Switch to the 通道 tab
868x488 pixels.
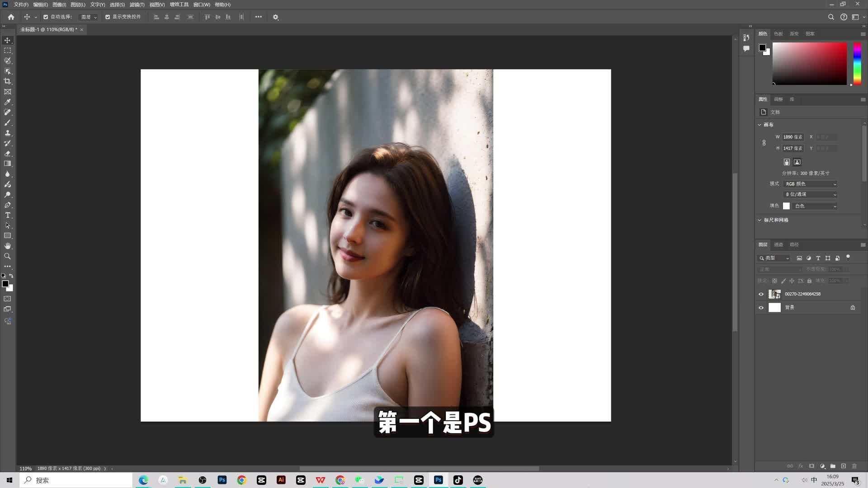click(778, 244)
